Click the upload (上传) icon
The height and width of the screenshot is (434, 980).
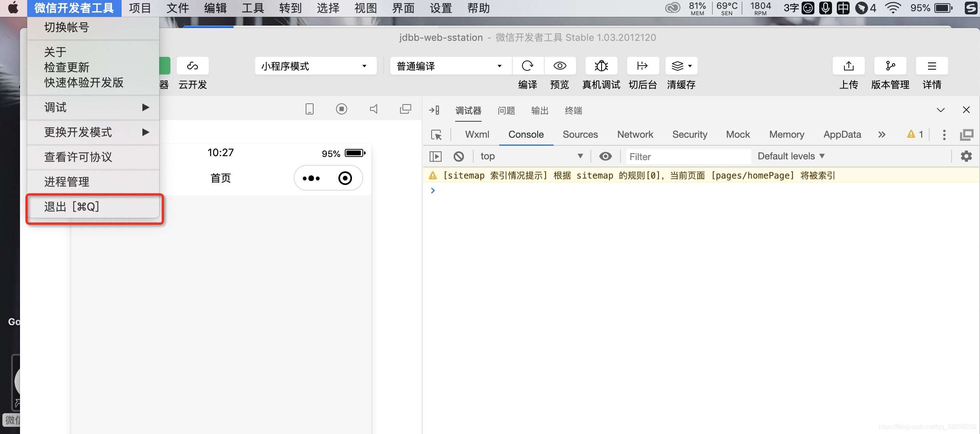(848, 66)
